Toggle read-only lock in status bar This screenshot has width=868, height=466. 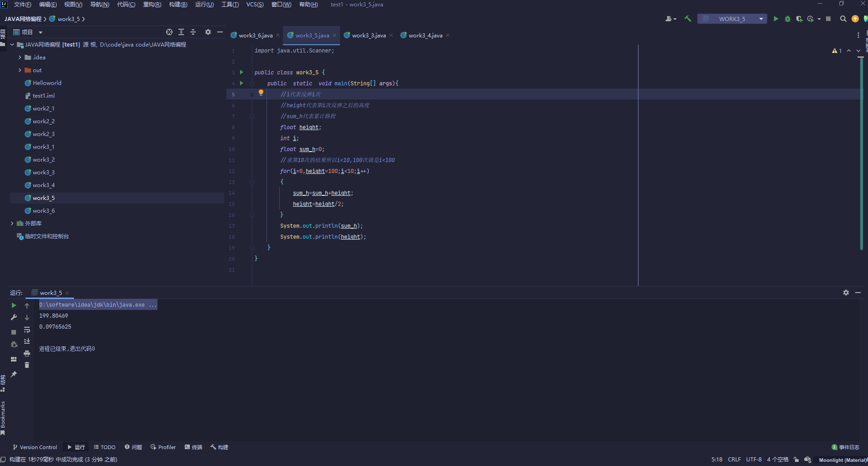pyautogui.click(x=796, y=460)
